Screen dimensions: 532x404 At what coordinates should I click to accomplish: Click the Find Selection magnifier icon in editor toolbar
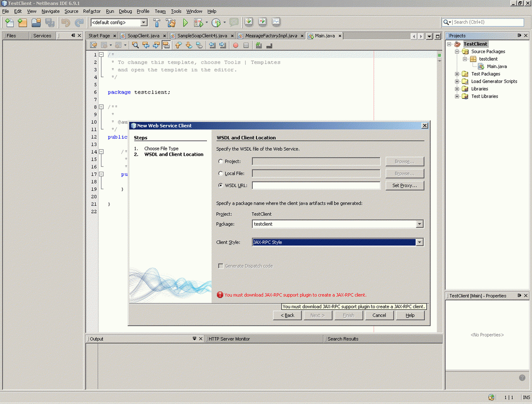click(x=135, y=45)
